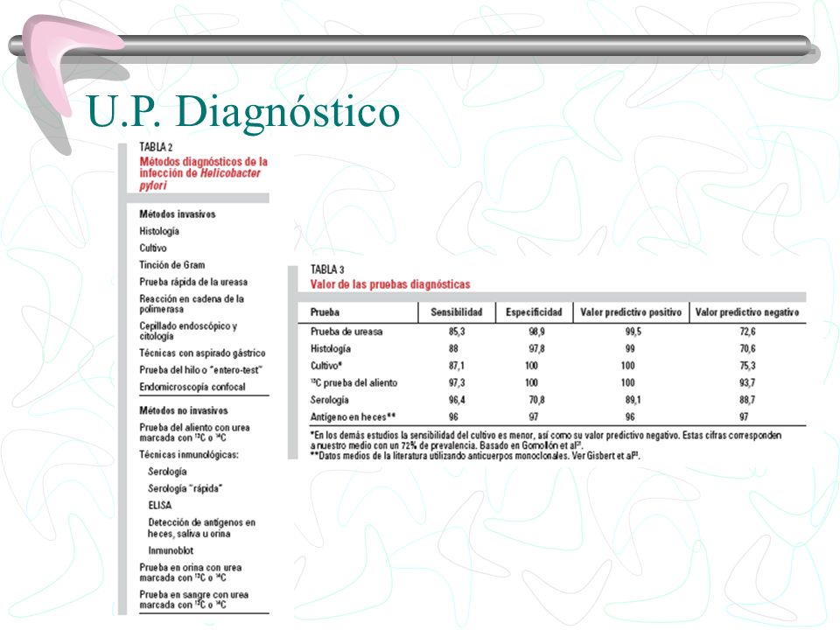
Task: Select the Valor predictivo positivo header
Action: pyautogui.click(x=631, y=312)
